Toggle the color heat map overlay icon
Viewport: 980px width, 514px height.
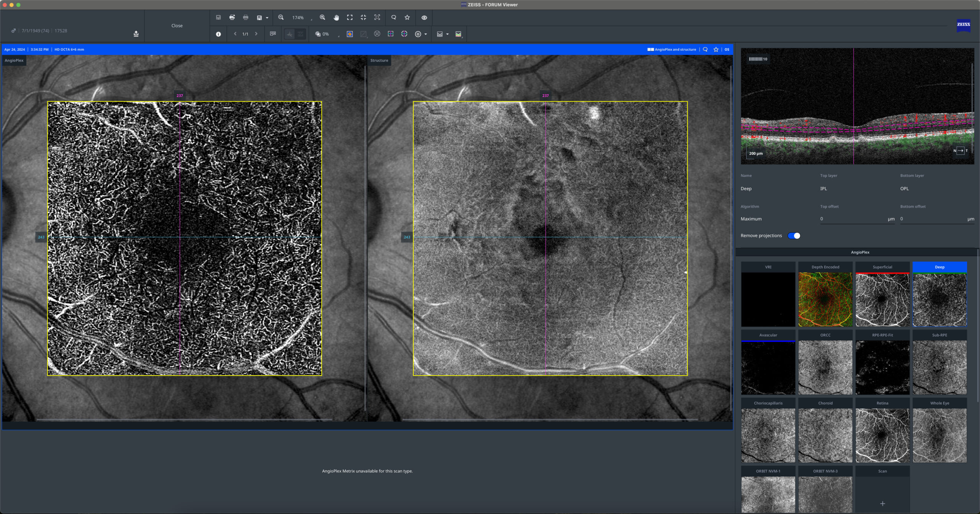[350, 34]
